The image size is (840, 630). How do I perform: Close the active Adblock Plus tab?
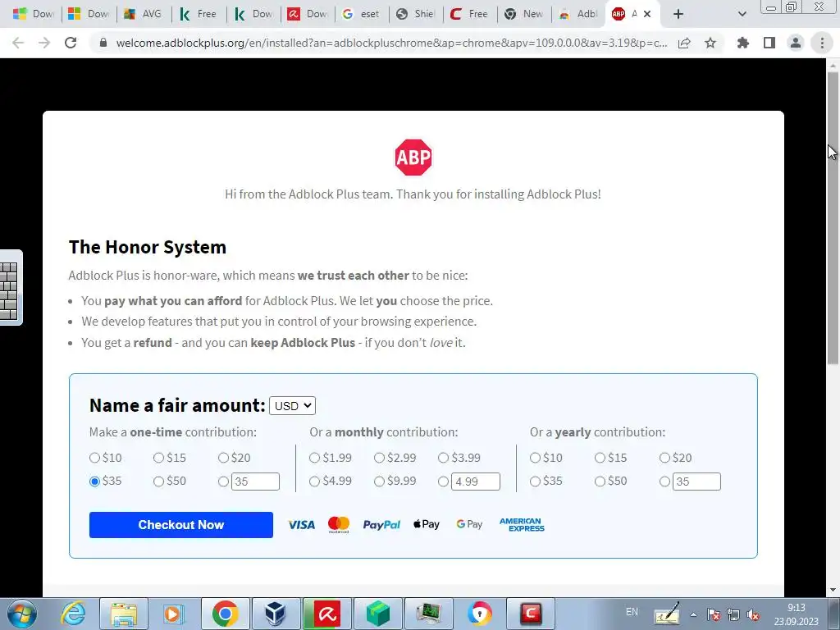coord(647,14)
